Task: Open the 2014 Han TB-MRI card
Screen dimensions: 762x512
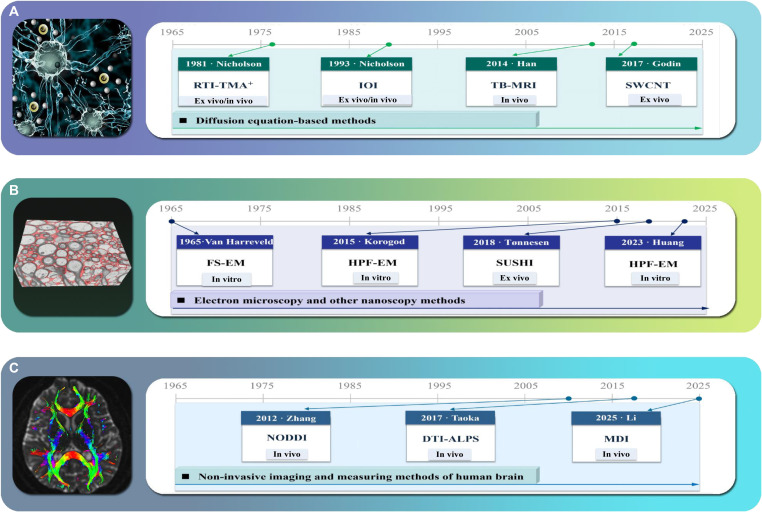Action: click(x=511, y=82)
